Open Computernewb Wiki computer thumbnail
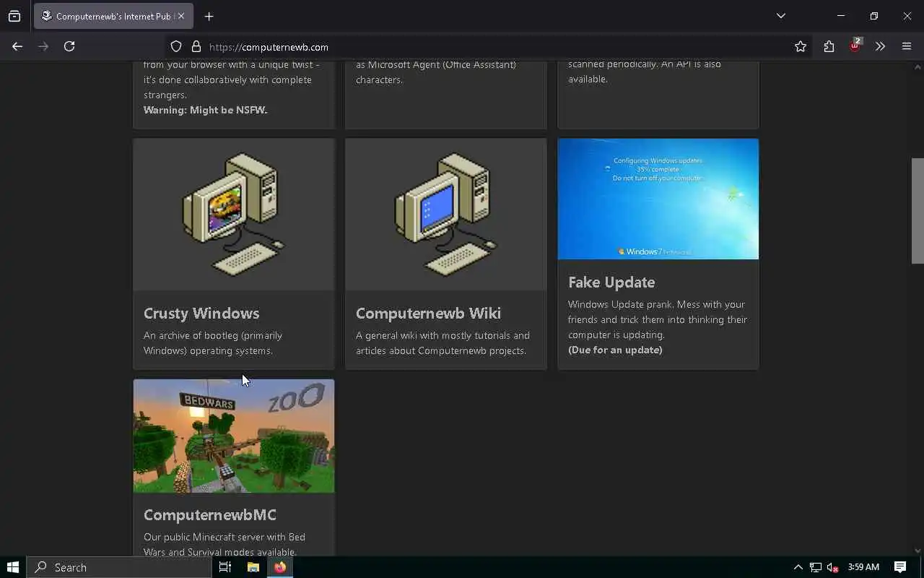Viewport: 924px width, 578px height. pyautogui.click(x=446, y=215)
